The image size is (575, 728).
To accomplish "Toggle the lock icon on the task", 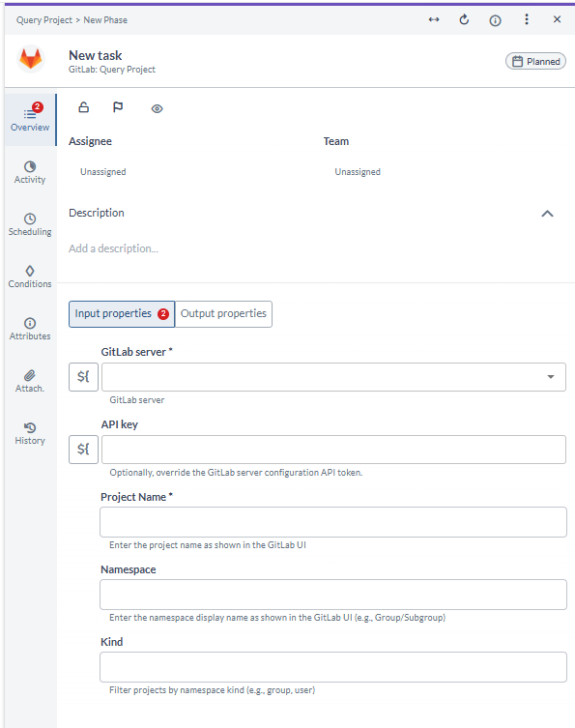I will [83, 107].
